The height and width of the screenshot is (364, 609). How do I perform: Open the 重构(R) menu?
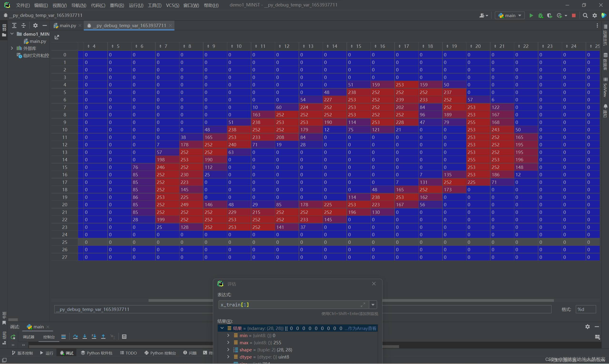click(x=117, y=5)
